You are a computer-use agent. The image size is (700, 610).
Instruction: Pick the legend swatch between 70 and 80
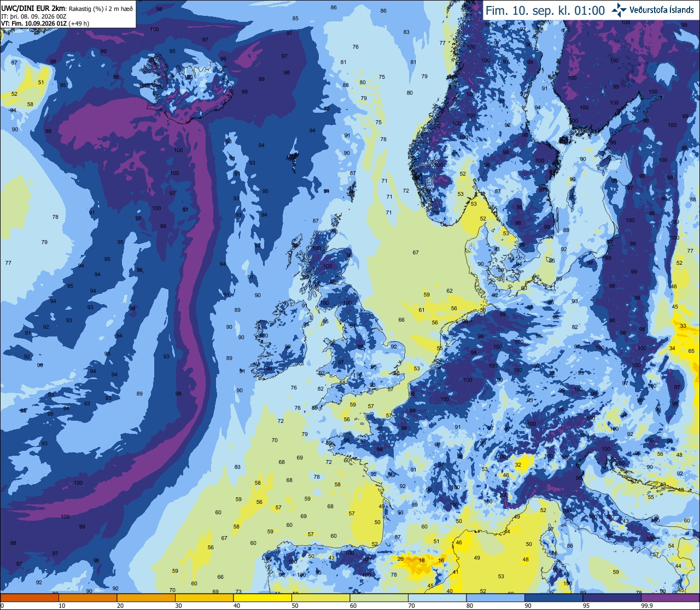coord(437,598)
